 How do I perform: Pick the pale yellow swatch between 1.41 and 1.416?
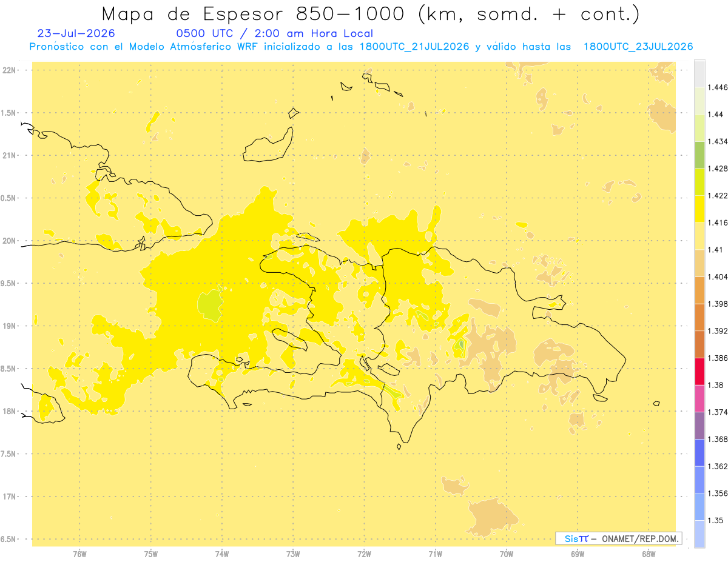click(699, 236)
